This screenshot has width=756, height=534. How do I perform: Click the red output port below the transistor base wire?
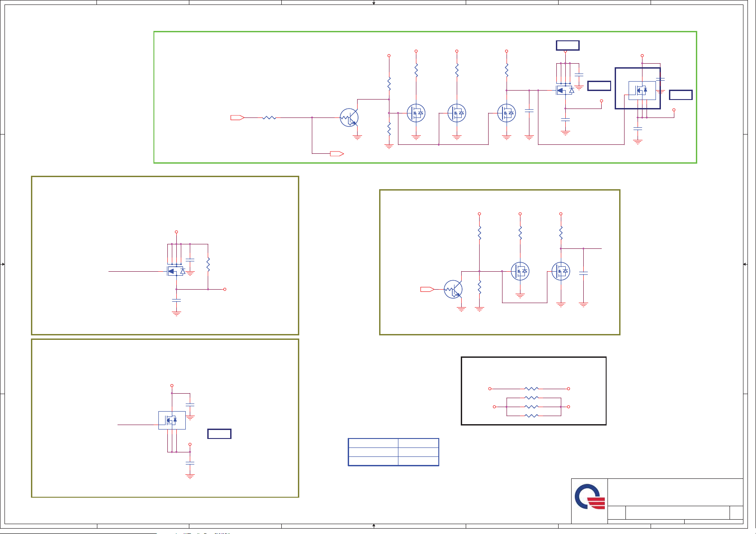336,154
